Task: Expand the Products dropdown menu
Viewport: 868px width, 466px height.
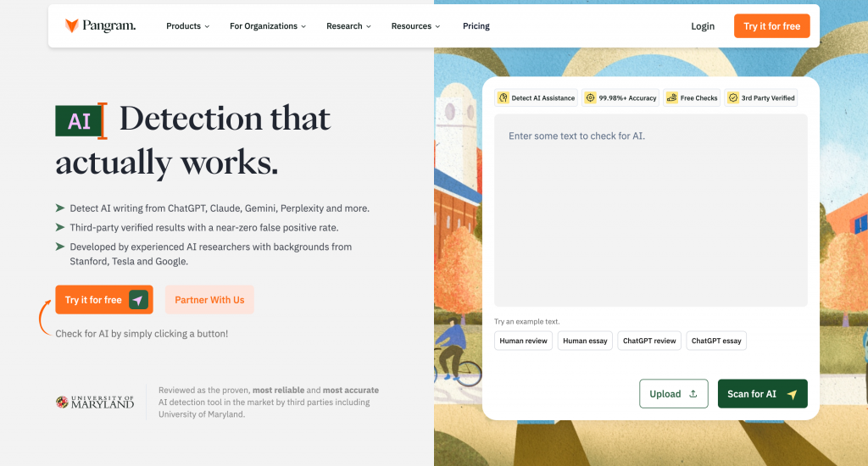Action: click(x=187, y=26)
